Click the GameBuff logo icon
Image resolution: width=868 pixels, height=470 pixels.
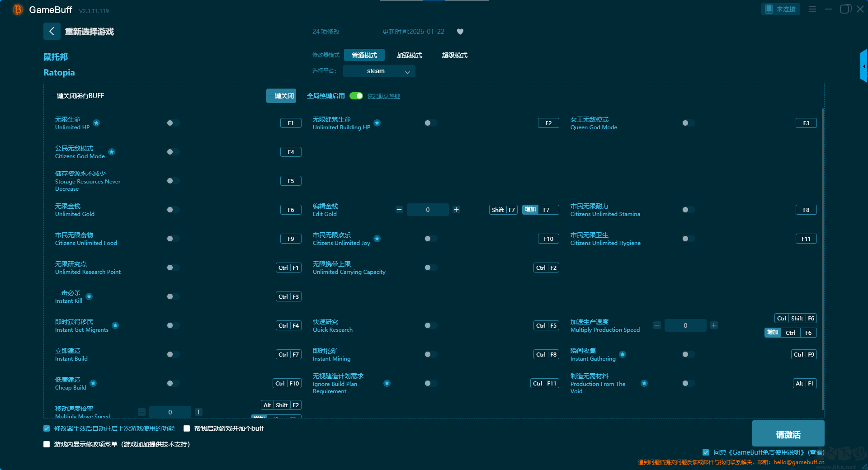18,9
